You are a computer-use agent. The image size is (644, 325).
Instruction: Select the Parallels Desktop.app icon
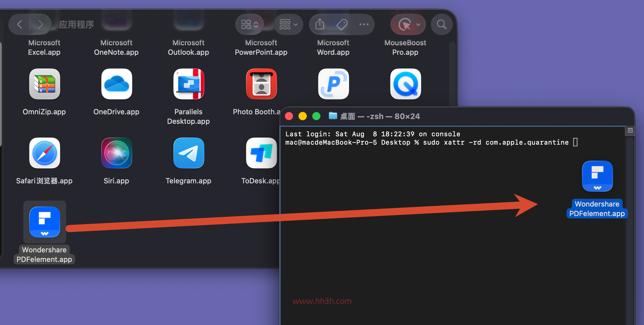click(189, 84)
